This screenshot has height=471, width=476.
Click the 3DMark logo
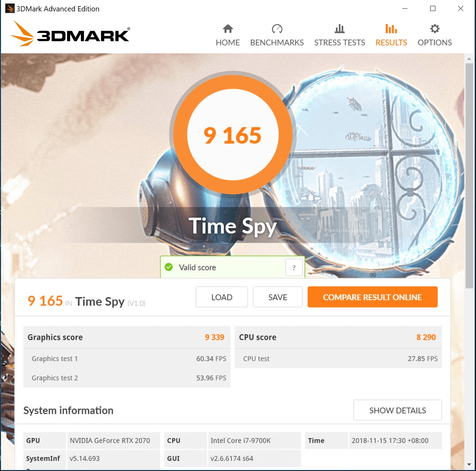coord(70,33)
